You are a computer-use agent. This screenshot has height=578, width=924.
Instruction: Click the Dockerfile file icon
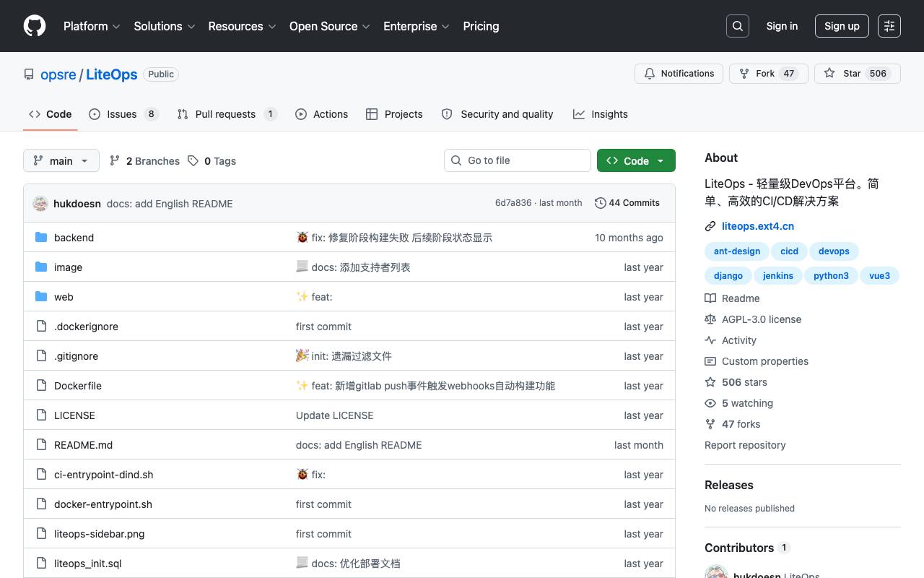[x=41, y=386]
